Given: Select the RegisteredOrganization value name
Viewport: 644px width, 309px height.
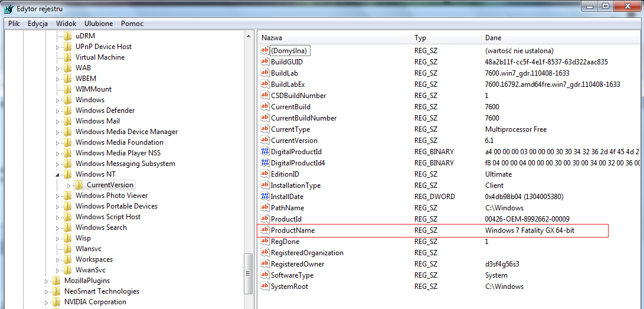Looking at the screenshot, I should pyautogui.click(x=307, y=253).
